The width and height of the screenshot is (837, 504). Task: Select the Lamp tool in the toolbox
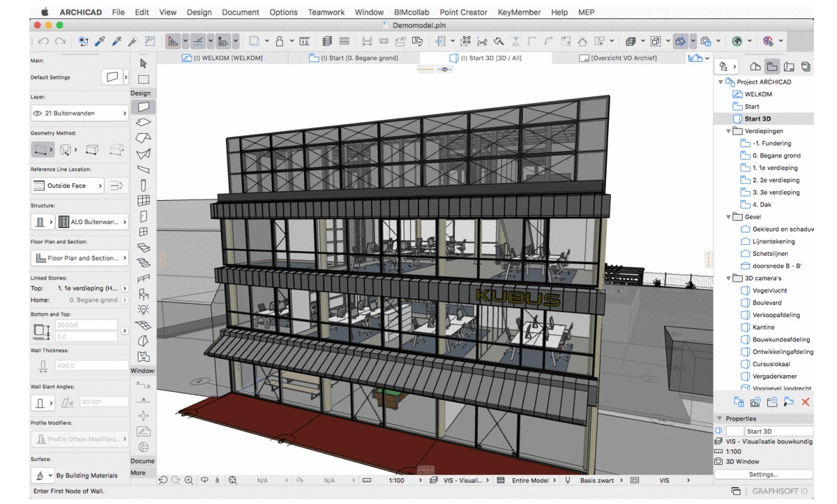(x=144, y=310)
